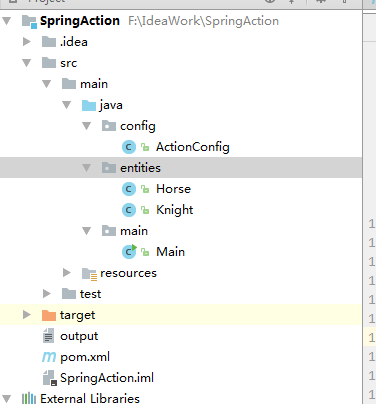Collapse the entities package arrow
The height and width of the screenshot is (404, 376).
pos(87,168)
